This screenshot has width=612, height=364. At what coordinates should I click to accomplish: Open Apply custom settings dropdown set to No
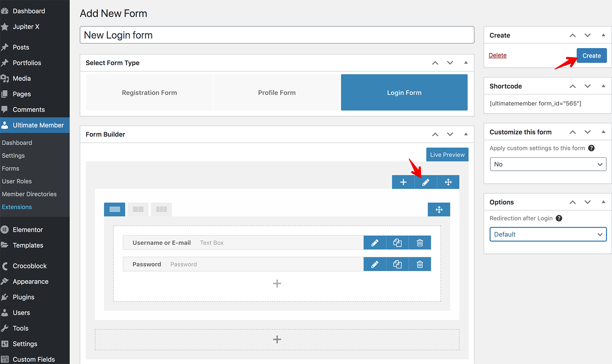tap(548, 164)
